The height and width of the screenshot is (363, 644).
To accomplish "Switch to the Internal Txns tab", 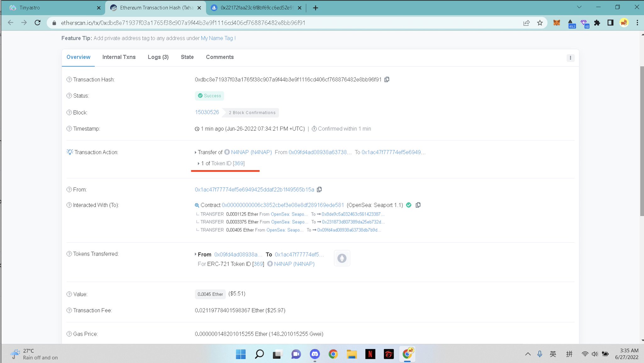I will click(119, 57).
